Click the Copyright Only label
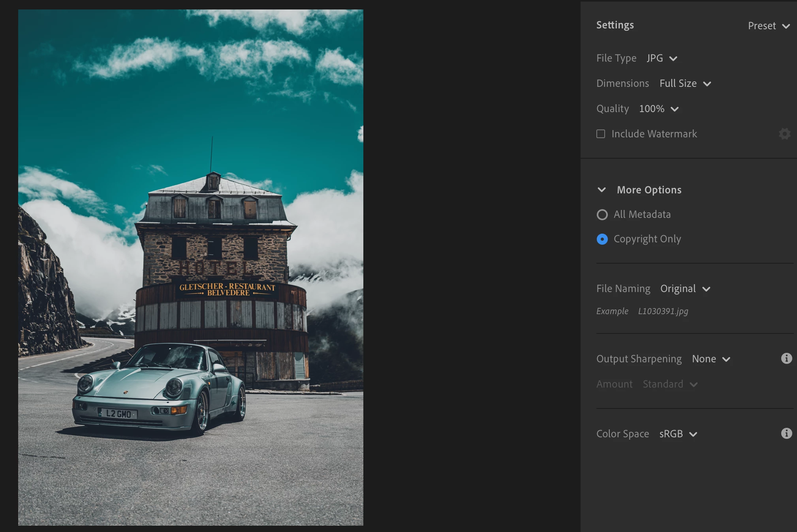Image resolution: width=797 pixels, height=532 pixels. tap(647, 239)
